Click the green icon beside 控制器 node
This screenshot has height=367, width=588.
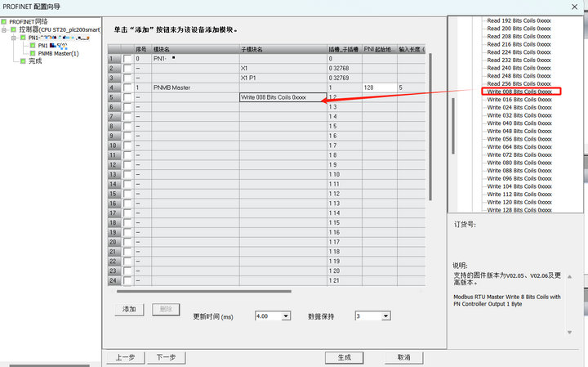click(14, 29)
